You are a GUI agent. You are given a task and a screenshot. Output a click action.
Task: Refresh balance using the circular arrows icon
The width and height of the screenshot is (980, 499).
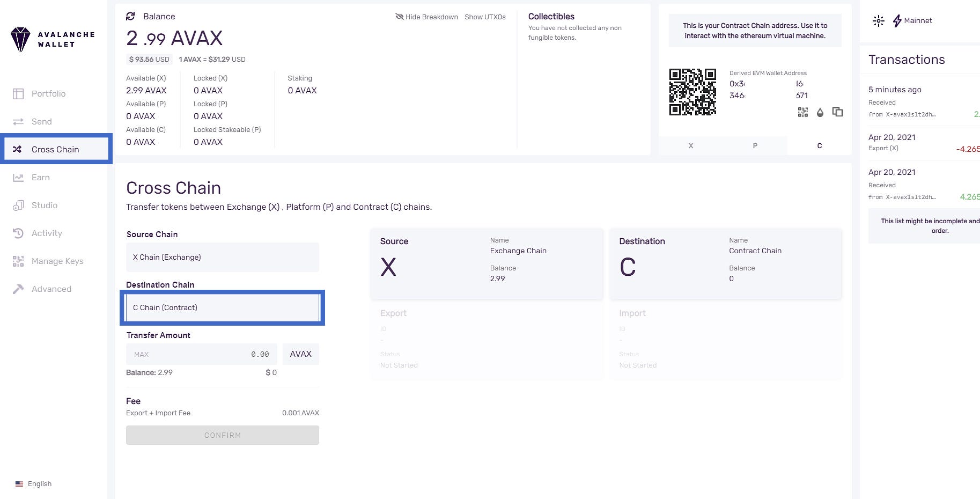pos(130,17)
